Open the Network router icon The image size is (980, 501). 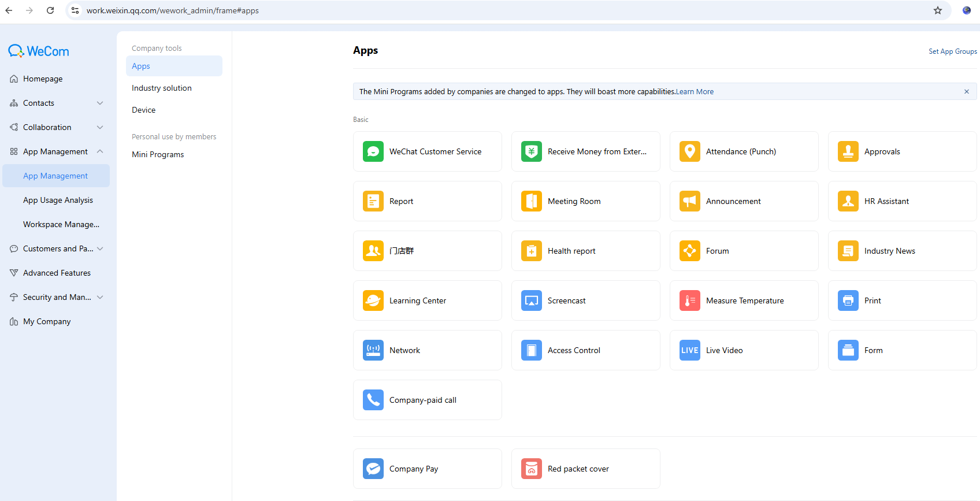373,350
